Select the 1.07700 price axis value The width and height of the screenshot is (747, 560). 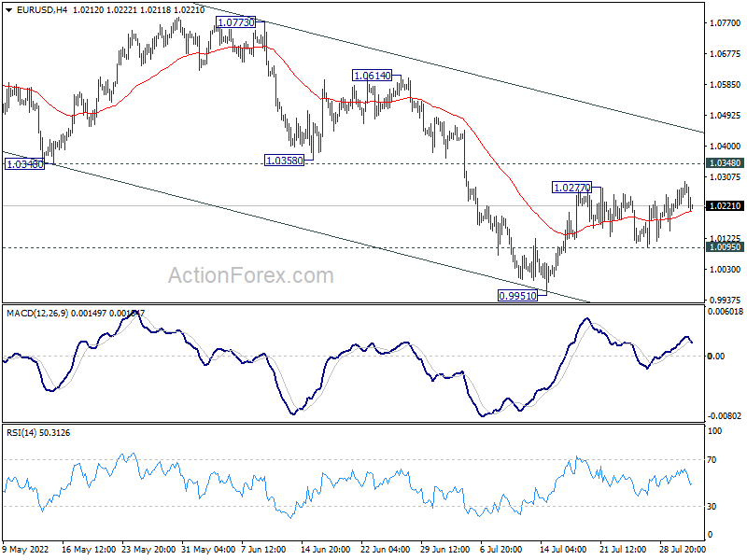coord(726,22)
